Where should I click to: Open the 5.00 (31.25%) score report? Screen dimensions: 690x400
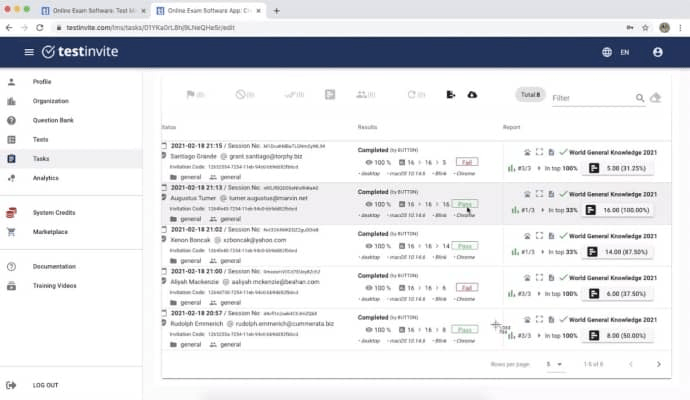[617, 168]
